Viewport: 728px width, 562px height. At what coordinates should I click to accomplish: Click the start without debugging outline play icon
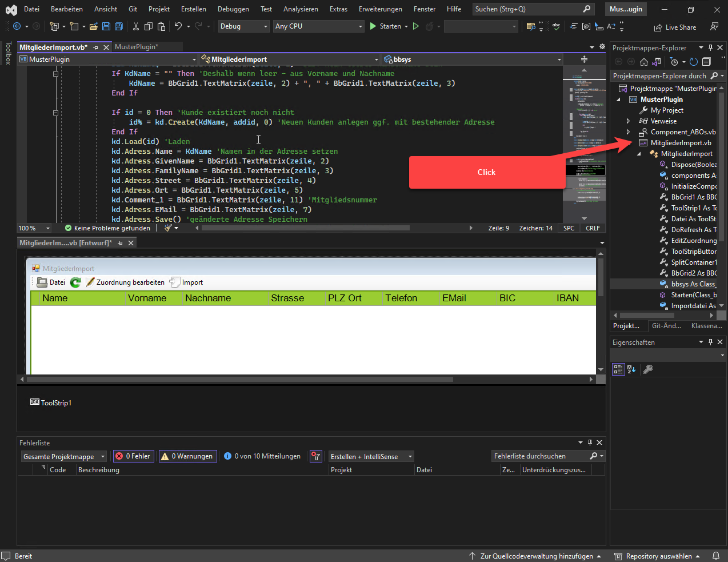(416, 26)
